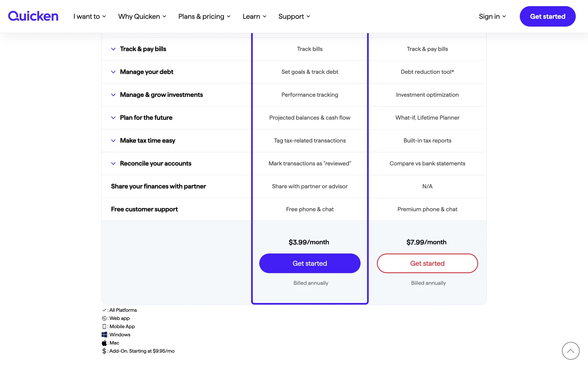This screenshot has height=368, width=588.
Task: Click the scroll-to-top arrow icon
Action: click(x=571, y=351)
